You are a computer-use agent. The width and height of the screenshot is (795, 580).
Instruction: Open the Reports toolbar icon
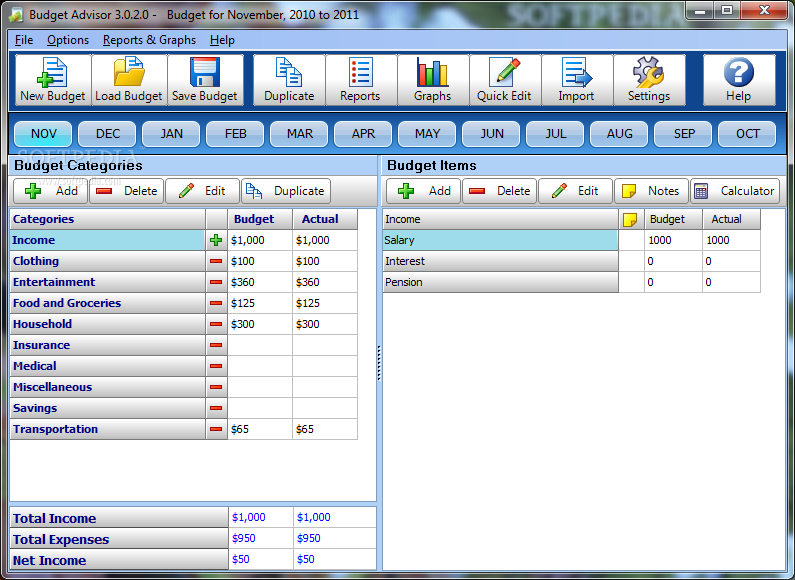[360, 80]
